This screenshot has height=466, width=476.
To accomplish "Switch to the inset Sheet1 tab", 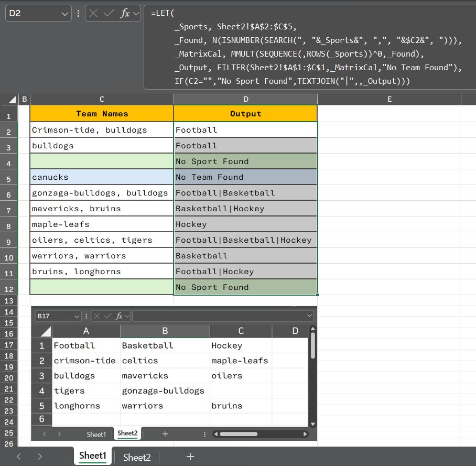I will click(96, 435).
